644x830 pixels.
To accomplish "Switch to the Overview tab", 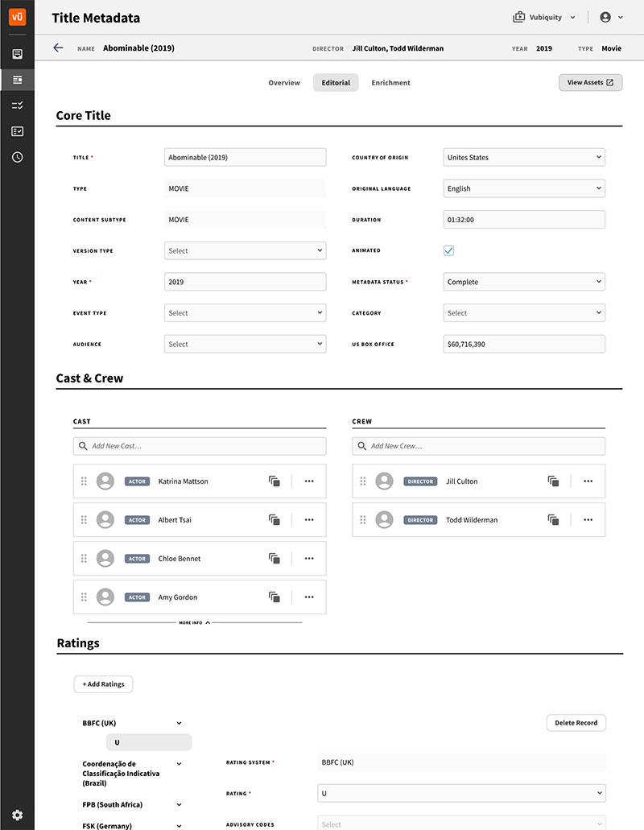I will pyautogui.click(x=284, y=83).
